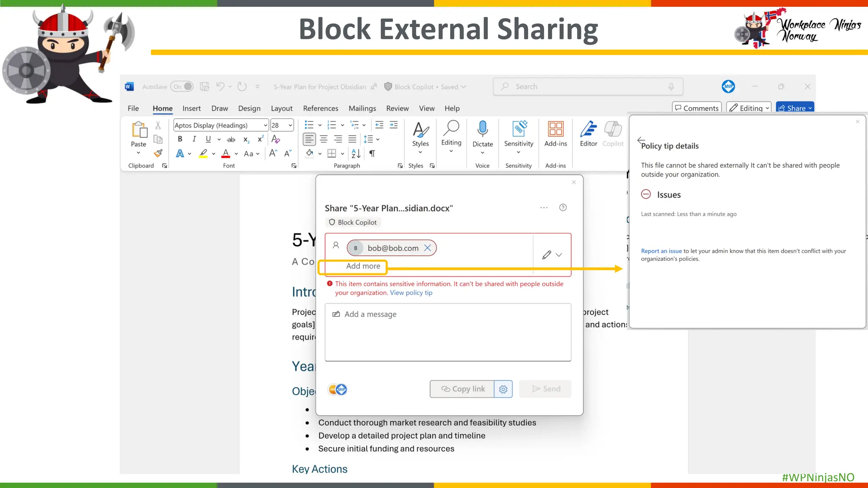The height and width of the screenshot is (488, 868).
Task: Open the Add-ins gallery icon
Action: click(555, 129)
